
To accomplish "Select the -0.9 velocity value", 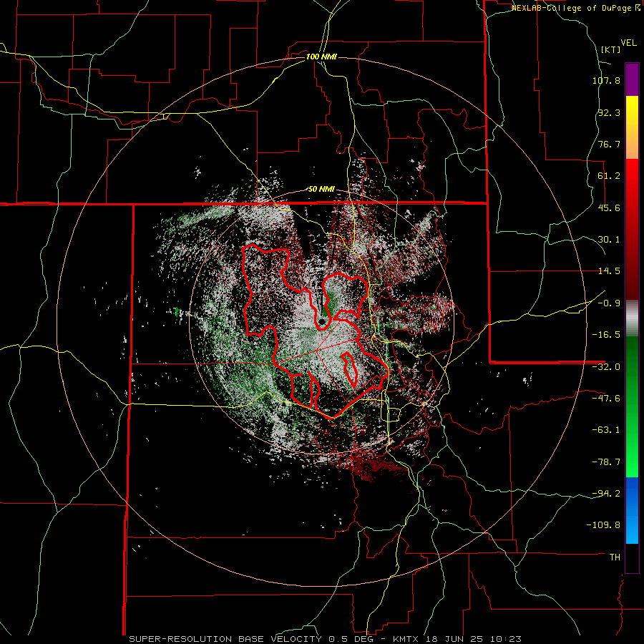I will (x=609, y=303).
